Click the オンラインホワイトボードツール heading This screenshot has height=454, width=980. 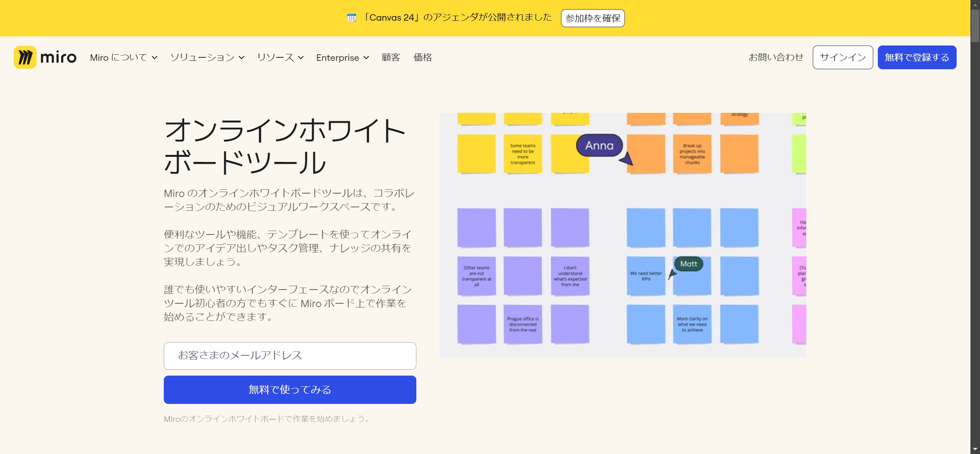(x=285, y=146)
